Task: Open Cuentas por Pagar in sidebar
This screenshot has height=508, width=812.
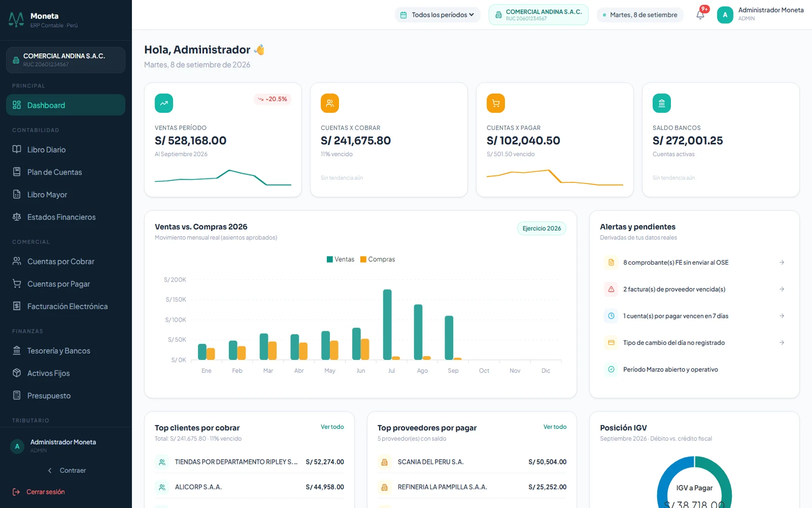Action: pos(65,283)
